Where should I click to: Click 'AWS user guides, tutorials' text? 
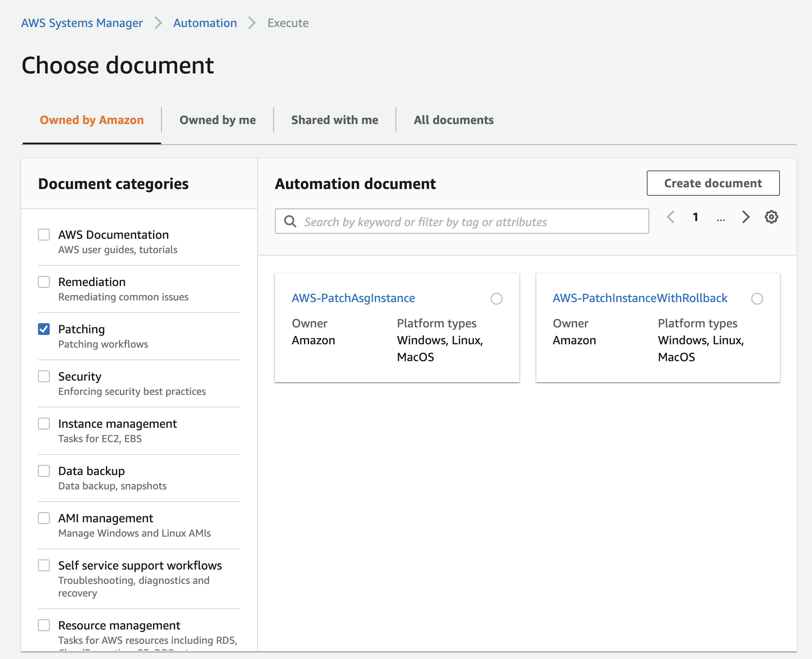[x=118, y=250]
